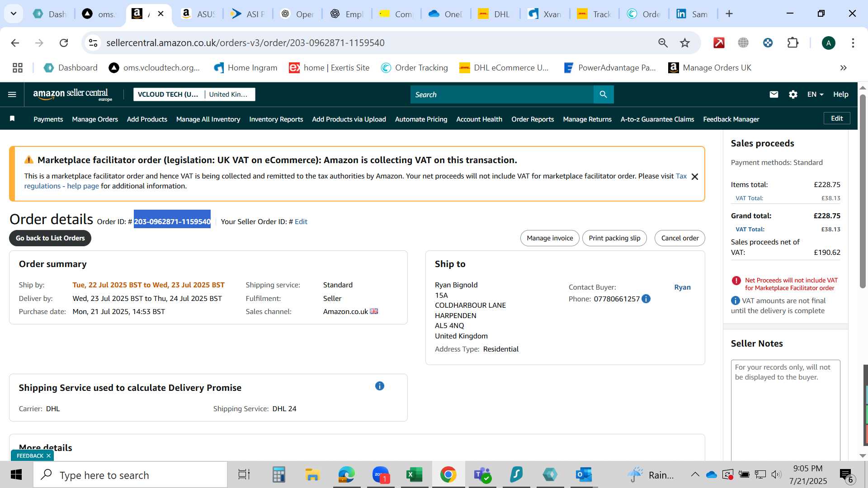Click Go back to List Orders button

point(50,238)
